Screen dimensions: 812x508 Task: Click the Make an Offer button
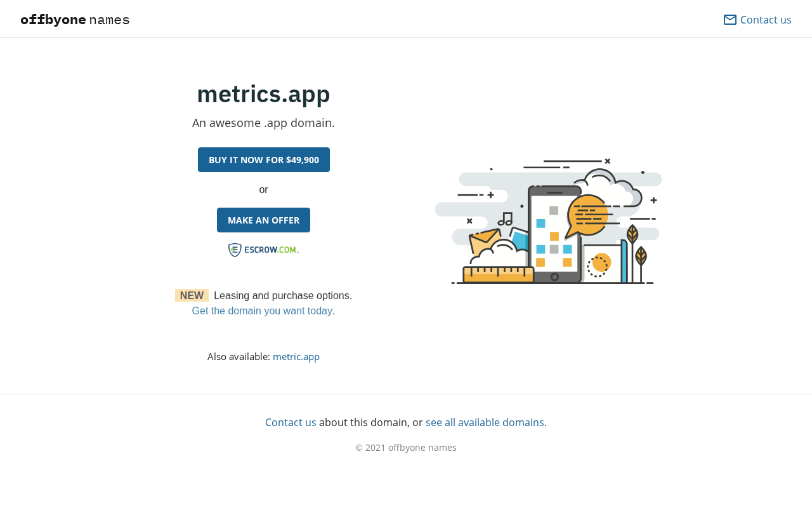tap(263, 220)
